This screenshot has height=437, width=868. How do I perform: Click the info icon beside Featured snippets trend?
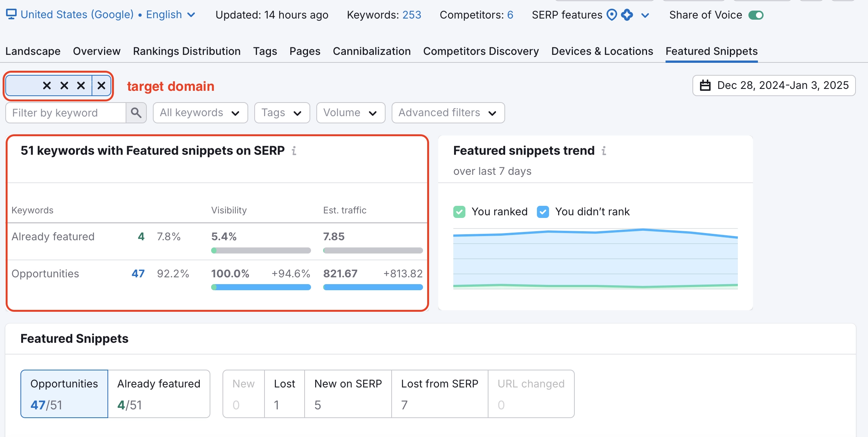604,151
